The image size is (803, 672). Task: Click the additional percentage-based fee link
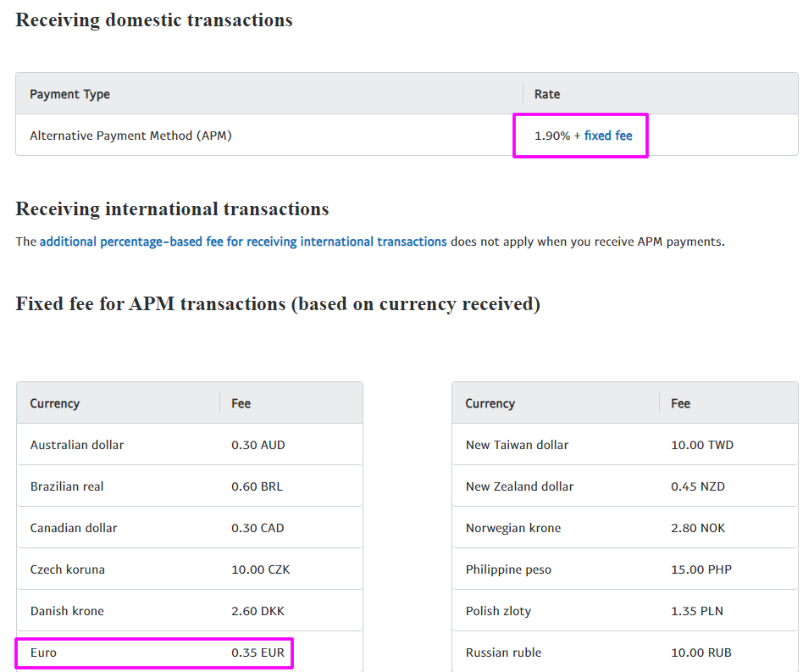(x=243, y=242)
